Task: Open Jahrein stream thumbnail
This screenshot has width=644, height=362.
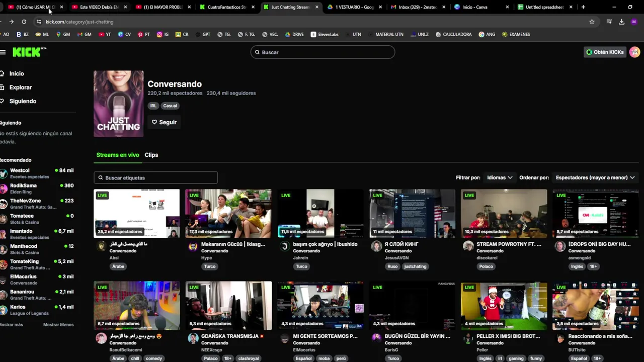Action: (320, 213)
